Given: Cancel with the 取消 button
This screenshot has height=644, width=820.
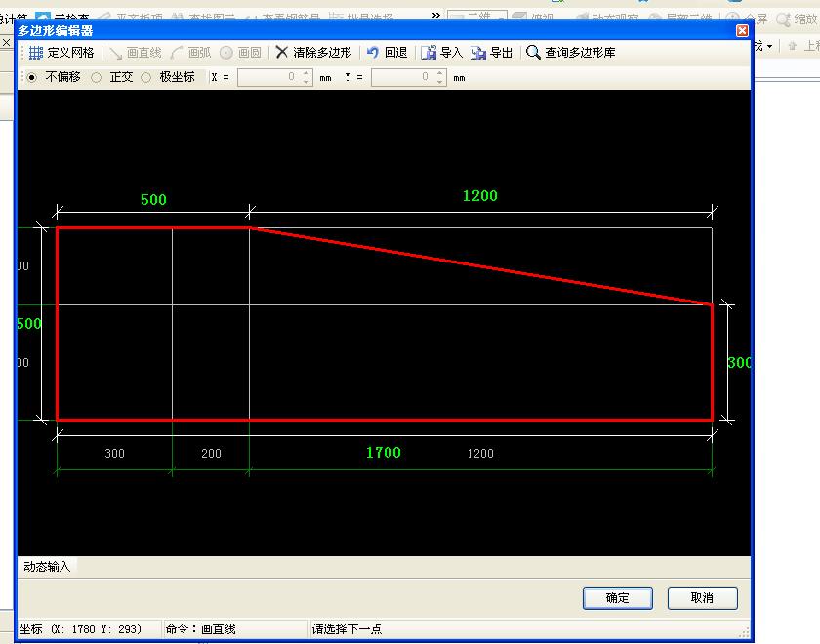Looking at the screenshot, I should click(x=702, y=598).
